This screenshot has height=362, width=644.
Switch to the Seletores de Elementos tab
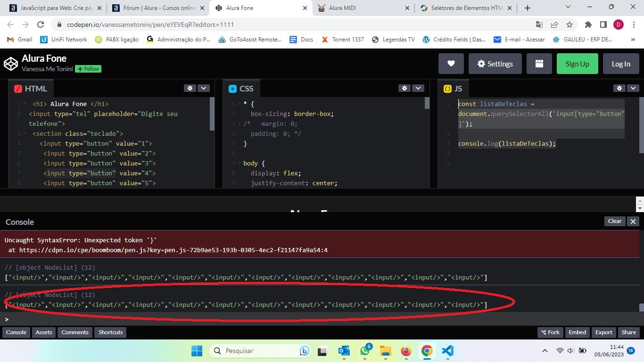click(466, 8)
